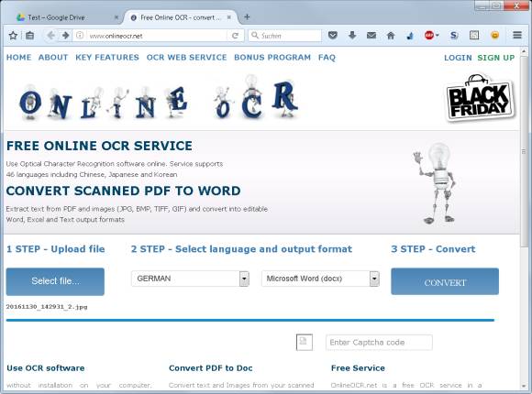Click the heading Convert PDF to Doc
This screenshot has width=532, height=394.
(x=211, y=368)
